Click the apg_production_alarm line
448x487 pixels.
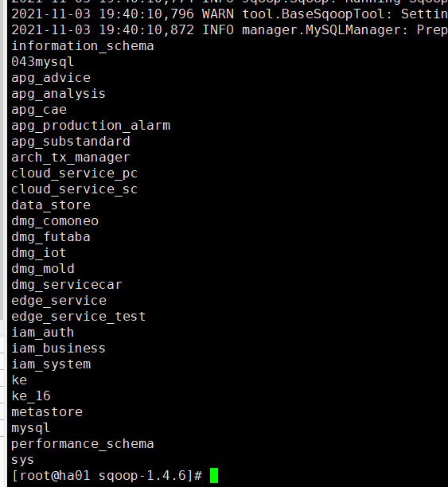[x=91, y=126]
